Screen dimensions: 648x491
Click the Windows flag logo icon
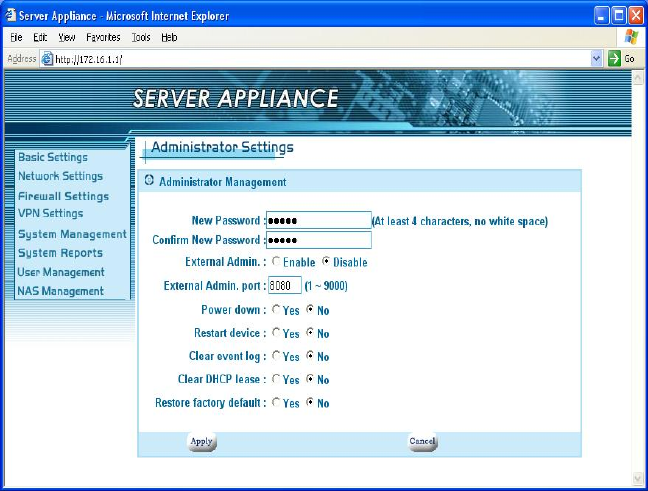(631, 37)
